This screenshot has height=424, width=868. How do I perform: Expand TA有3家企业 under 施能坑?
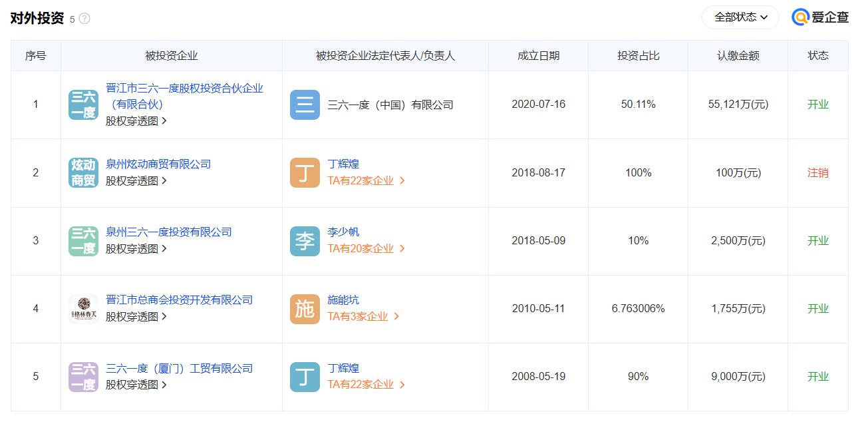click(363, 317)
